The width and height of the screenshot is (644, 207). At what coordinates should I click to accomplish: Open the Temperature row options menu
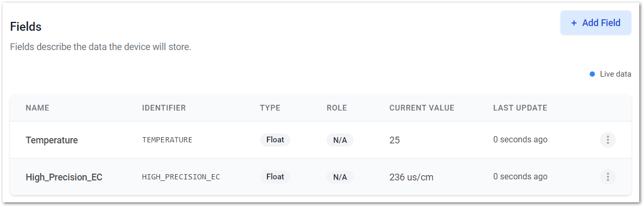[x=607, y=140]
